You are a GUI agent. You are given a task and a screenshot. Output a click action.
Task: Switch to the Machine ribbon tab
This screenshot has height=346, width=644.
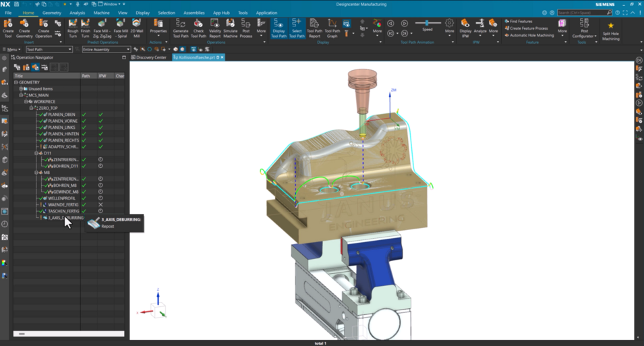(101, 13)
